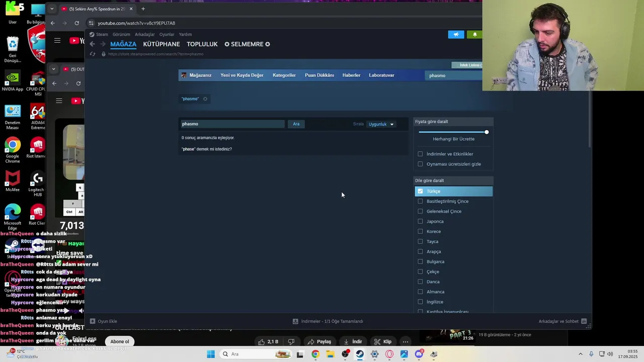Collapse Dile göre daralt panel
The width and height of the screenshot is (644, 362).
pyautogui.click(x=453, y=180)
